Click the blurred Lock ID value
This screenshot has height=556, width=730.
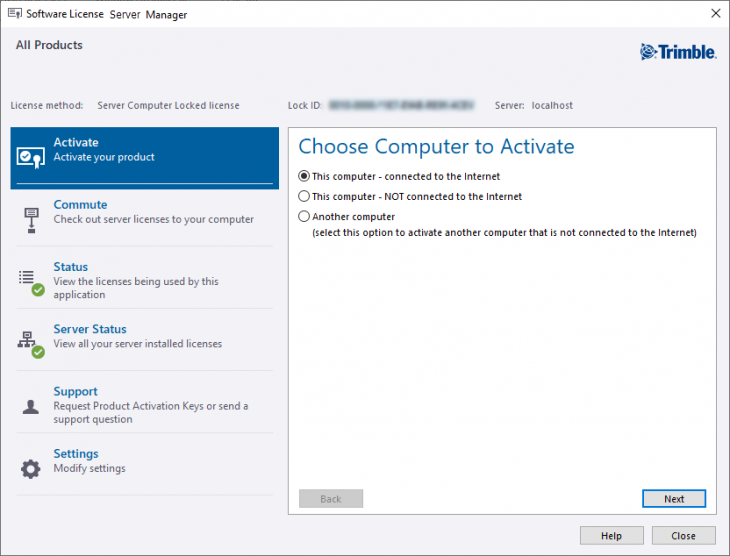(x=401, y=105)
